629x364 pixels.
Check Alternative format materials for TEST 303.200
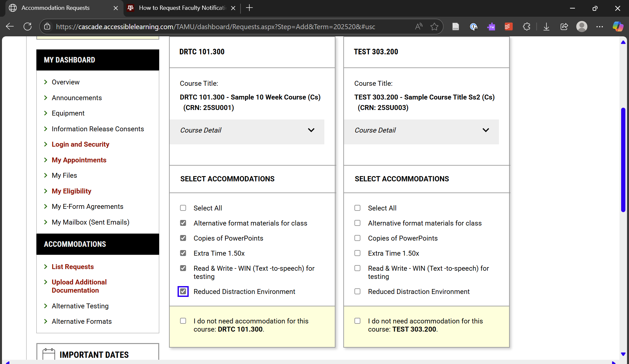[x=357, y=223]
